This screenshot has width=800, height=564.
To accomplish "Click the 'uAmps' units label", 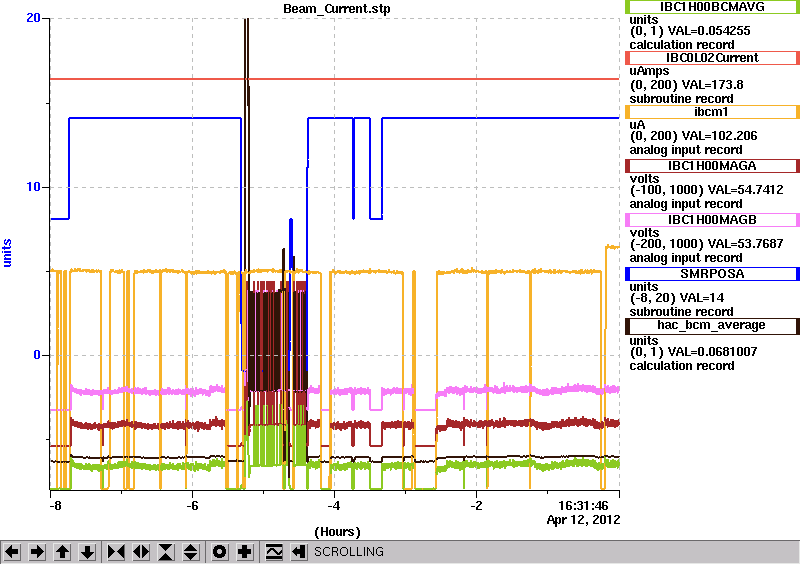I will [x=649, y=71].
